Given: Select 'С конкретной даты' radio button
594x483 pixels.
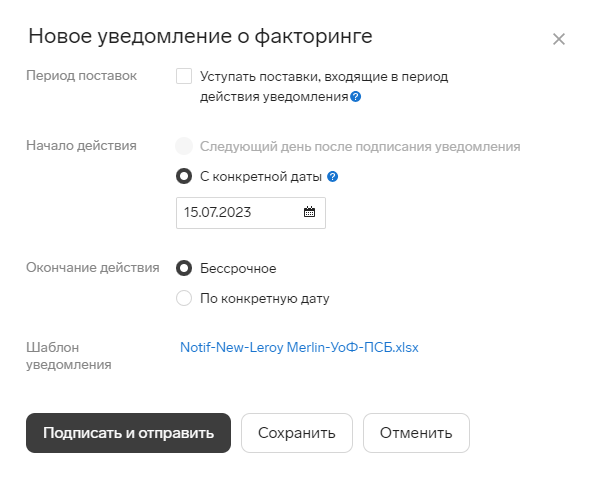Looking at the screenshot, I should pos(184,177).
